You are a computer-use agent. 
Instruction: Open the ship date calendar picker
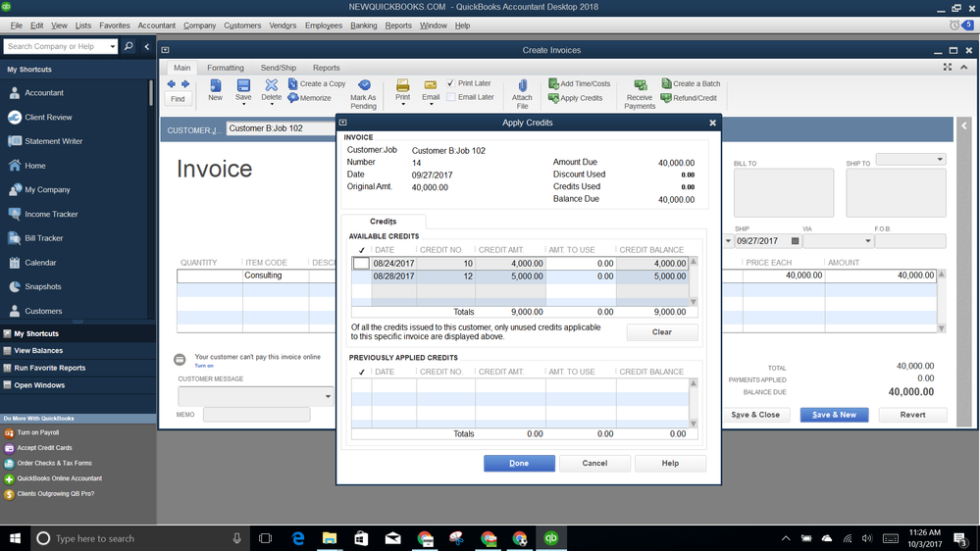795,241
